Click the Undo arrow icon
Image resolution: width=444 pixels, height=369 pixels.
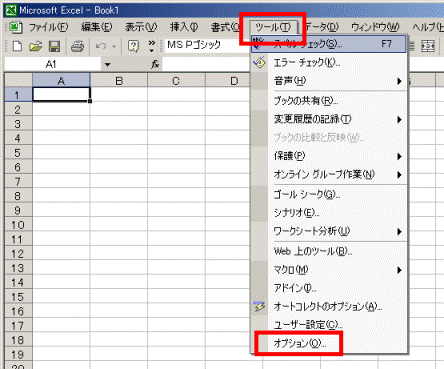[101, 46]
